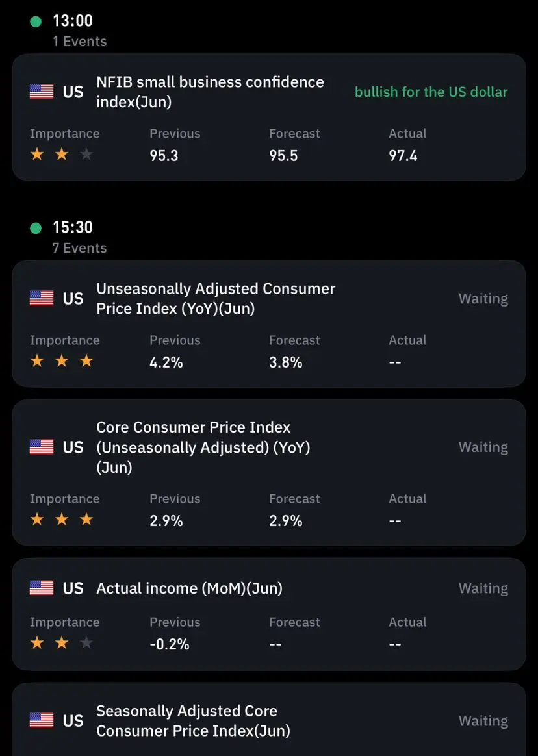The image size is (538, 756).
Task: Click the 97.4 actual value
Action: click(403, 156)
